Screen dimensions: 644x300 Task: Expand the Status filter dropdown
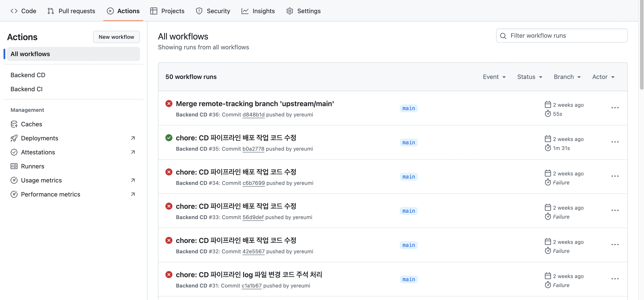pos(530,77)
